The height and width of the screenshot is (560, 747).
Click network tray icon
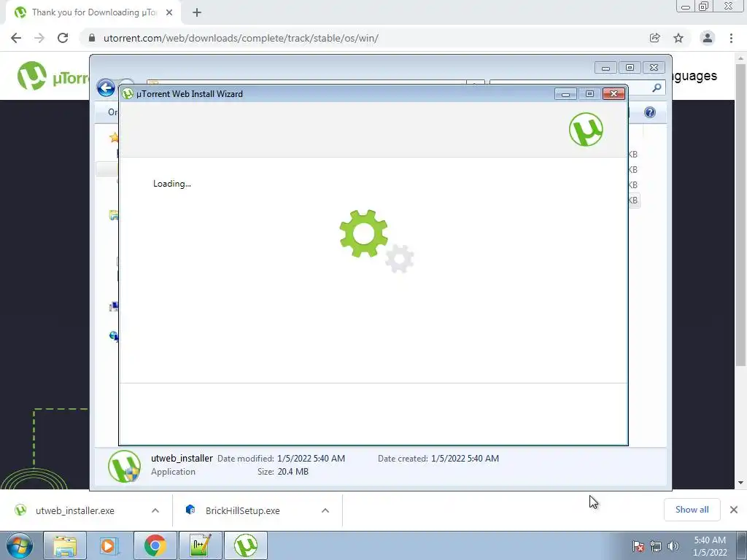click(x=656, y=546)
